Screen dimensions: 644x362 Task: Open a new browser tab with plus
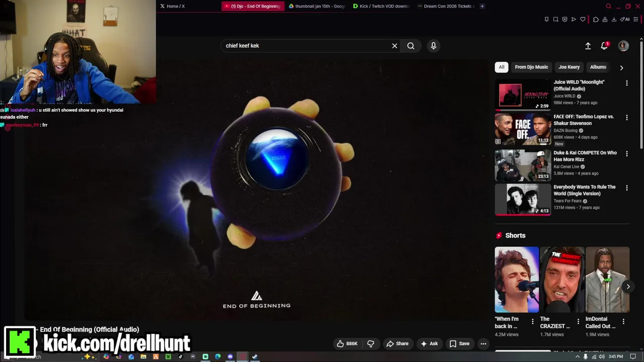pyautogui.click(x=482, y=6)
